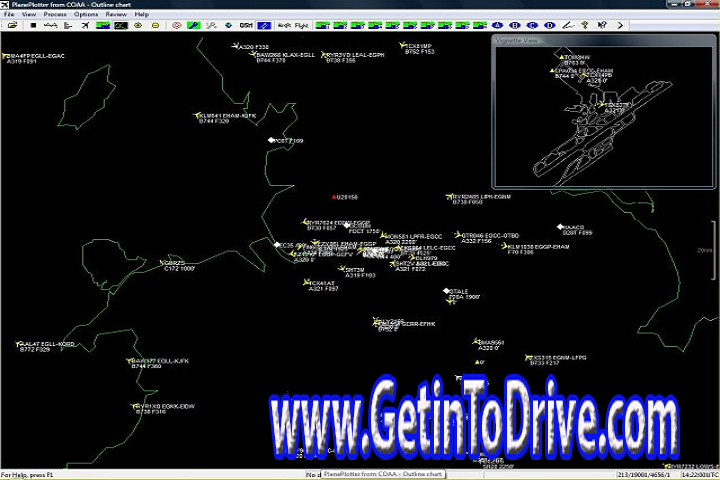The height and width of the screenshot is (480, 720).
Task: Click the yellow zoom out icon
Action: (155, 25)
